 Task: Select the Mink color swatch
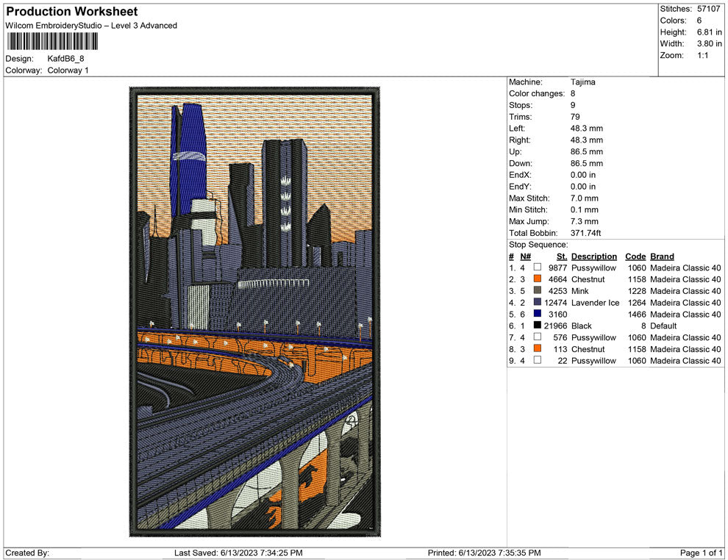pos(538,290)
